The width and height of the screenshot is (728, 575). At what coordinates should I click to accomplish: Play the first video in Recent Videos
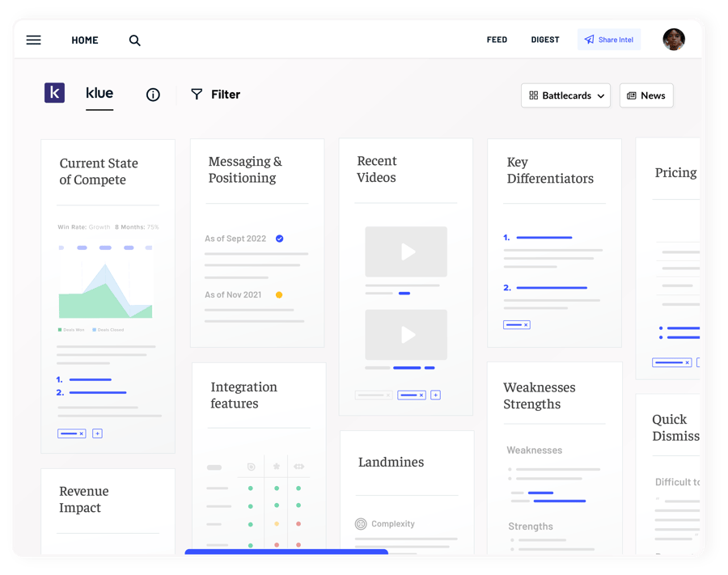tap(406, 252)
